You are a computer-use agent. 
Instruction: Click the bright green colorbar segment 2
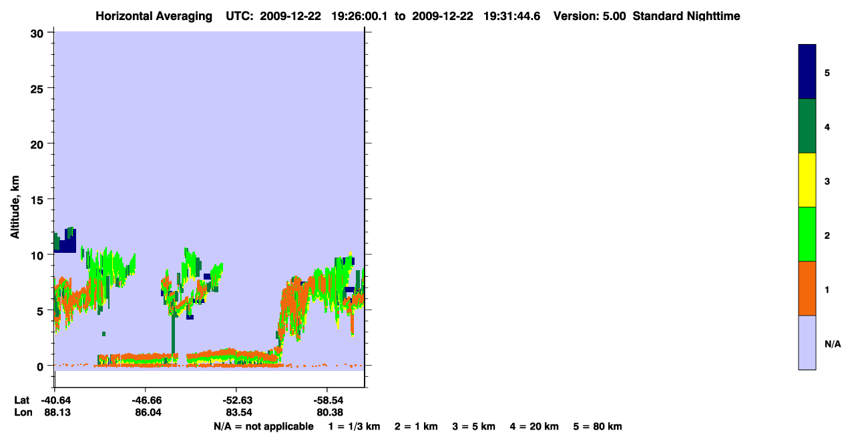pyautogui.click(x=807, y=234)
